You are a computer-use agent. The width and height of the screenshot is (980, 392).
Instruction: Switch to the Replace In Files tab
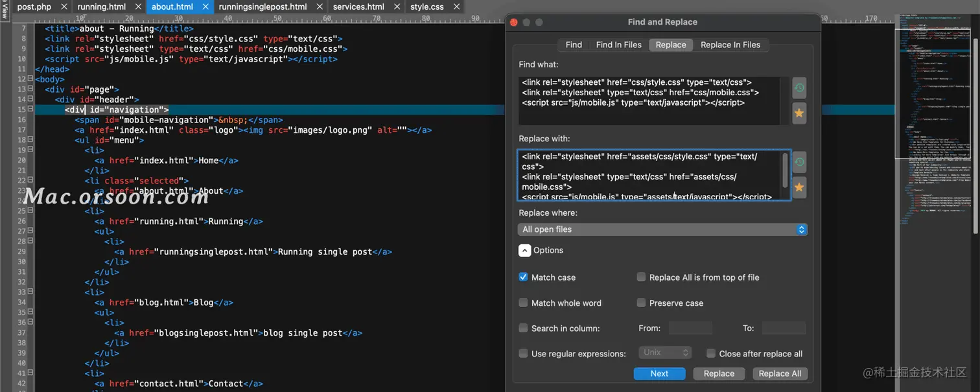[x=730, y=45]
